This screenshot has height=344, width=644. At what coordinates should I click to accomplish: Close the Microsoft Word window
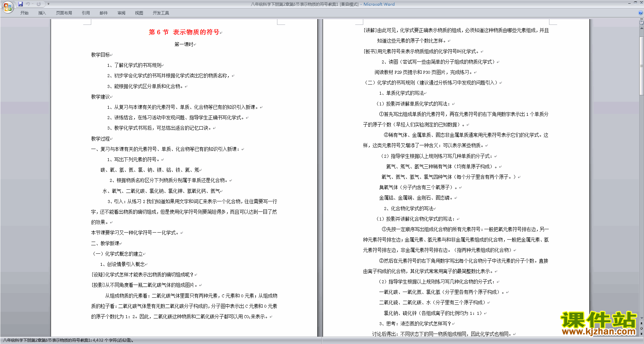coord(641,3)
